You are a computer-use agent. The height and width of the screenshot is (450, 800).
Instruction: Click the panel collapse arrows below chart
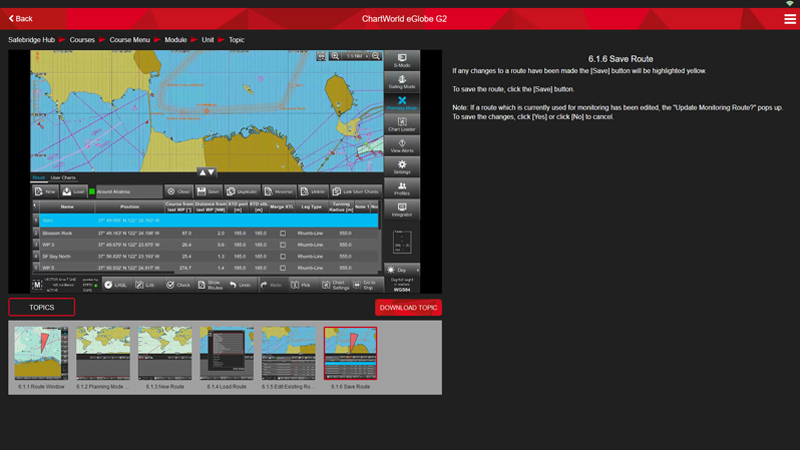pos(205,173)
